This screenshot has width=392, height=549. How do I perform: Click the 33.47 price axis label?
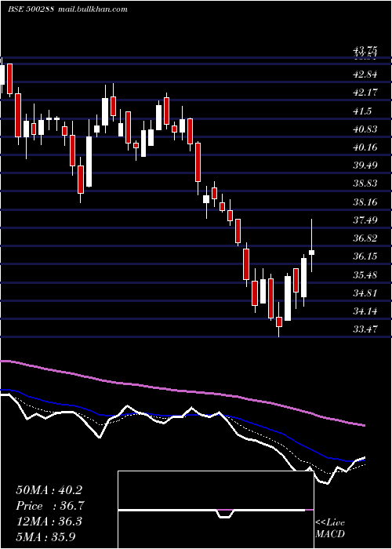pos(365,329)
